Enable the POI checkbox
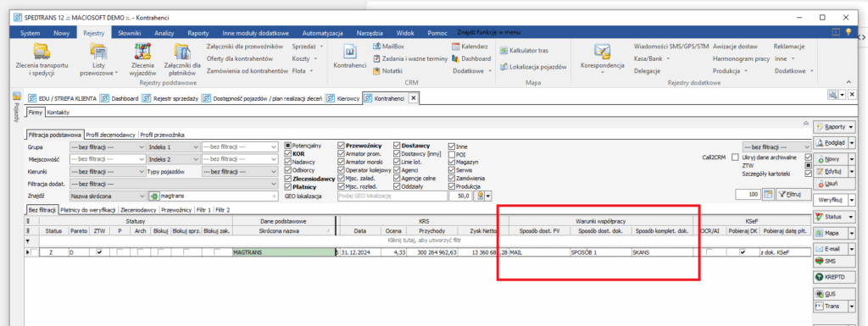The height and width of the screenshot is (326, 868). coord(452,154)
